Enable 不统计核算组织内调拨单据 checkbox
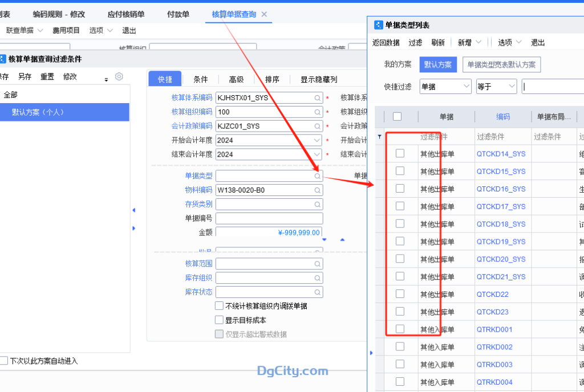 point(219,306)
